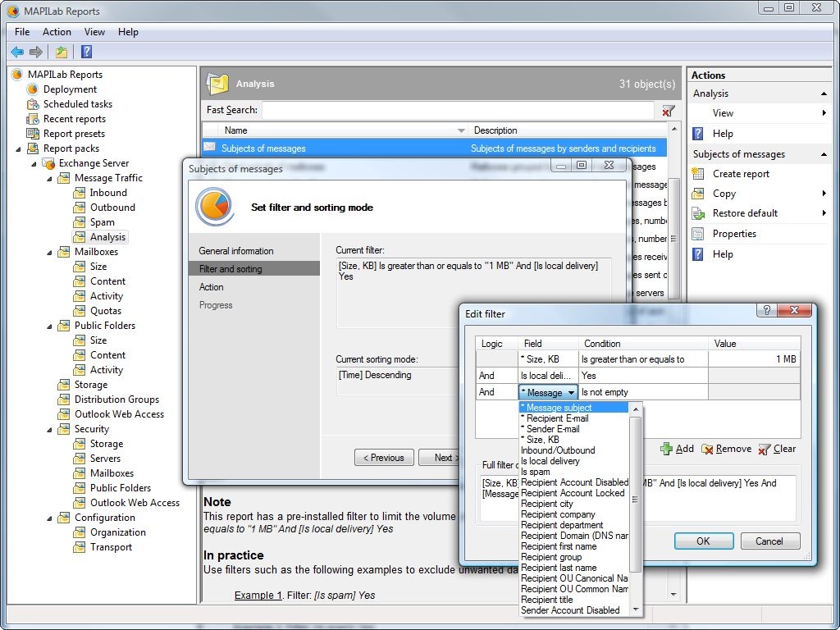Click the up-folder toolbar icon

coord(62,52)
